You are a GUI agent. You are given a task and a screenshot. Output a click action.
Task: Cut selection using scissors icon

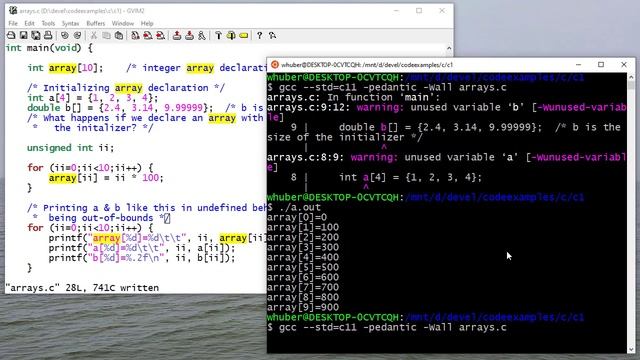click(x=93, y=36)
